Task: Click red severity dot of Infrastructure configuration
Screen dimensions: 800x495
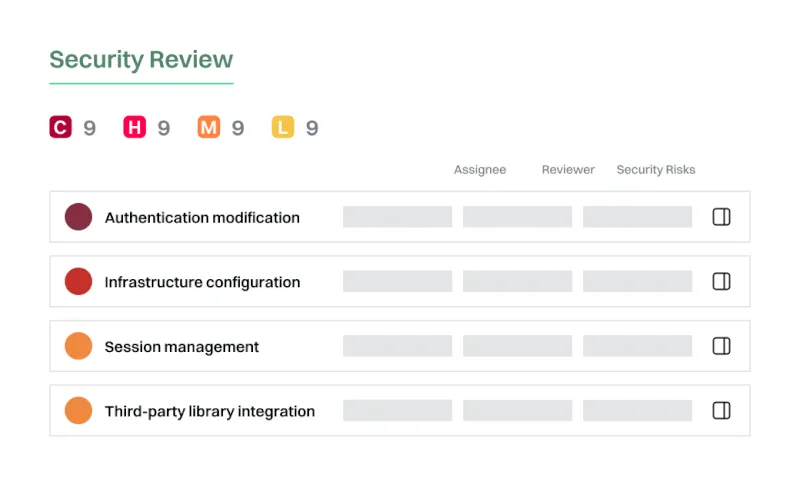Action: [79, 281]
